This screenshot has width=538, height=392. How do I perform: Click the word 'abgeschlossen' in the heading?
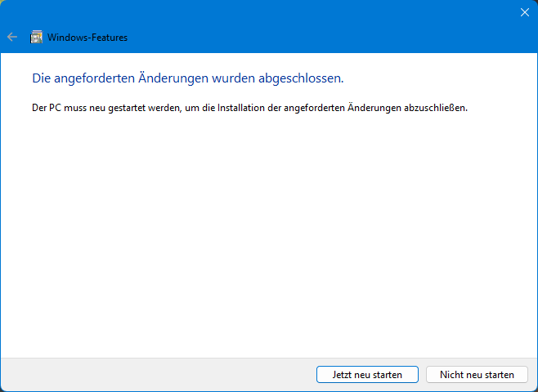[x=301, y=79]
